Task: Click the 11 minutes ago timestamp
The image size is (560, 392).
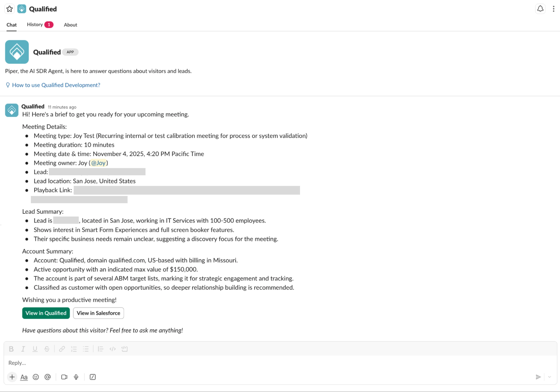Action: point(62,107)
